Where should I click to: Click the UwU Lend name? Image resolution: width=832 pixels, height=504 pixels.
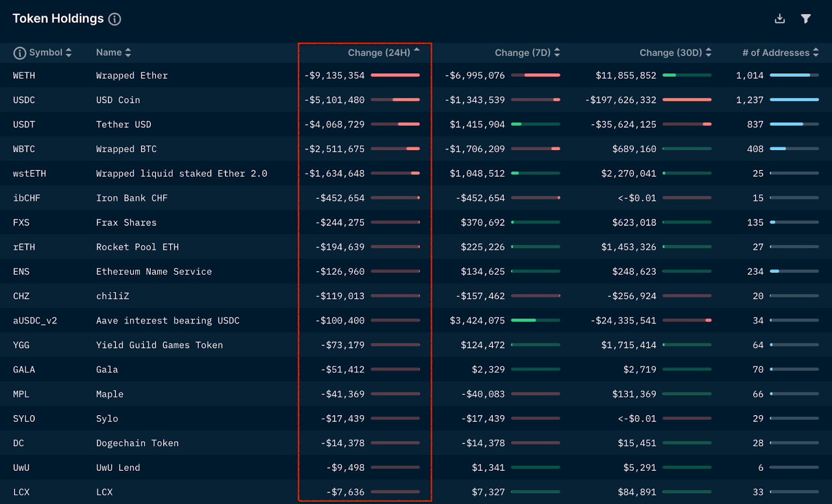(x=118, y=468)
